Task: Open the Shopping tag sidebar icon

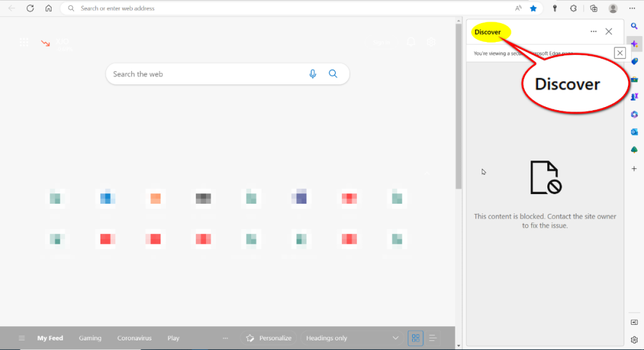Action: click(634, 61)
